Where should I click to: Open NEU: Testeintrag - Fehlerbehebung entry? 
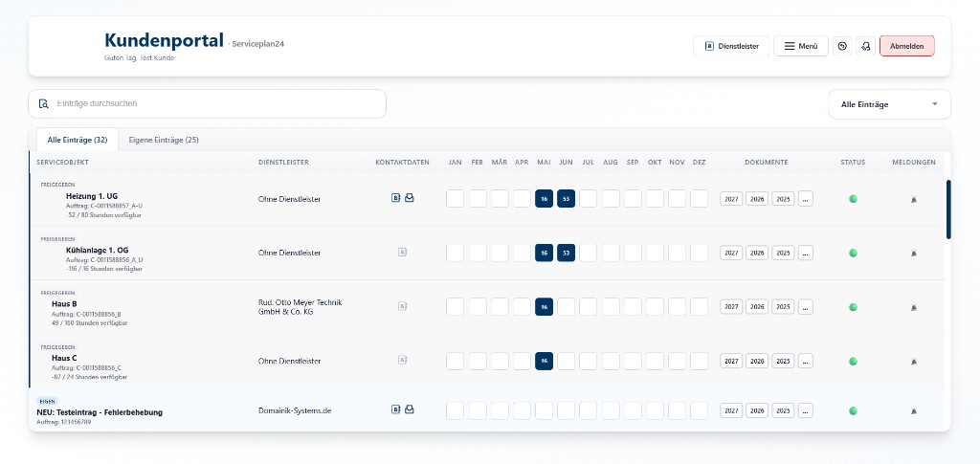tap(100, 412)
